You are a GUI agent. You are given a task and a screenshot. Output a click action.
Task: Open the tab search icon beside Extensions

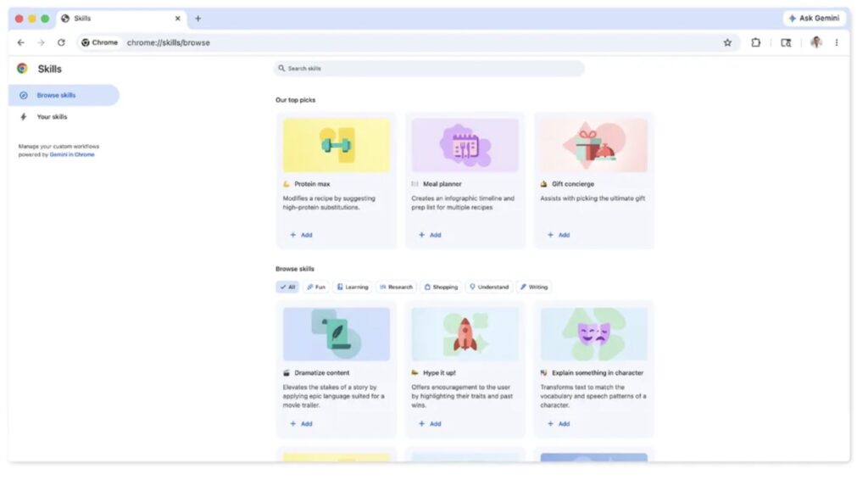786,42
